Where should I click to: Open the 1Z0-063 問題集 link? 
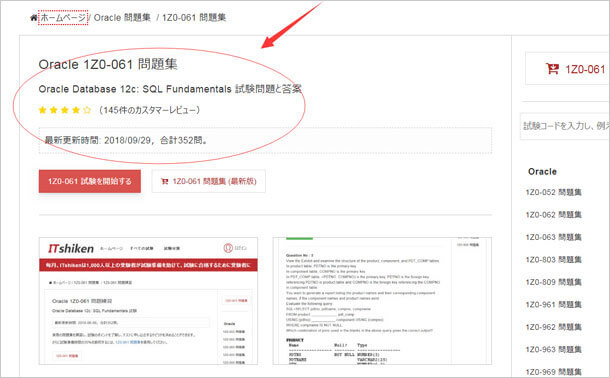click(x=553, y=237)
